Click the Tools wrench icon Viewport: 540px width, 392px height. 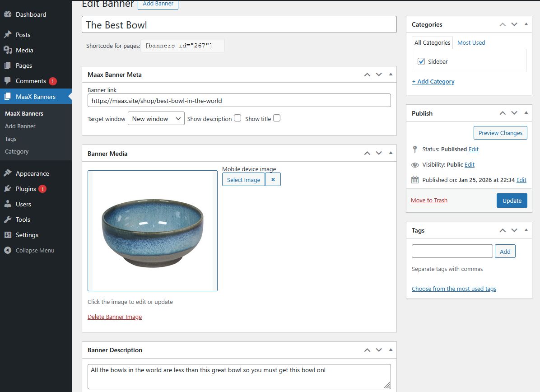click(x=8, y=219)
